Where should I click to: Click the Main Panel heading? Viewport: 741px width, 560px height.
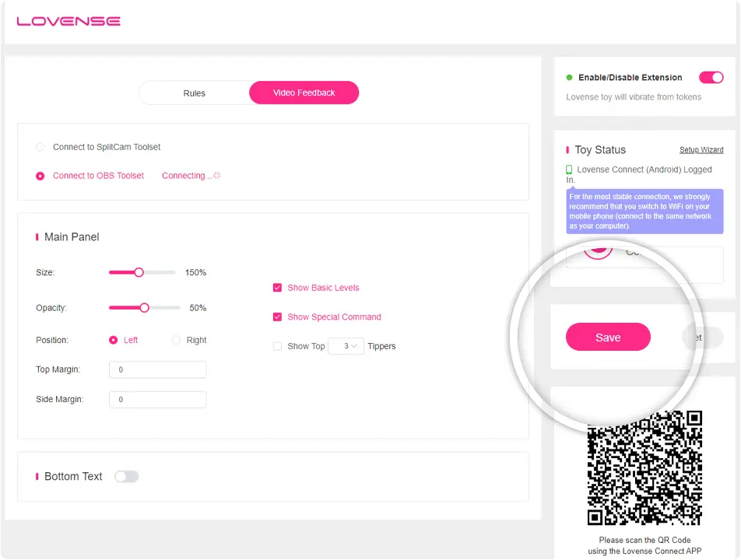point(72,237)
